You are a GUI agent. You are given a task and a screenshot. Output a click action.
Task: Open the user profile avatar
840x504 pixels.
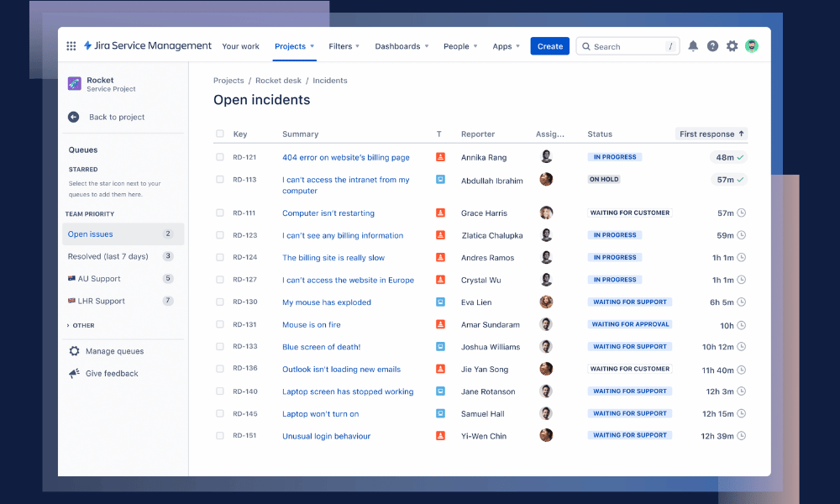752,46
